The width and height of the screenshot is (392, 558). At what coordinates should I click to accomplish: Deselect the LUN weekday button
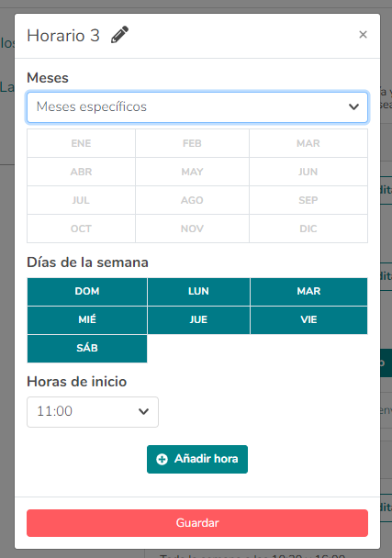pyautogui.click(x=198, y=292)
